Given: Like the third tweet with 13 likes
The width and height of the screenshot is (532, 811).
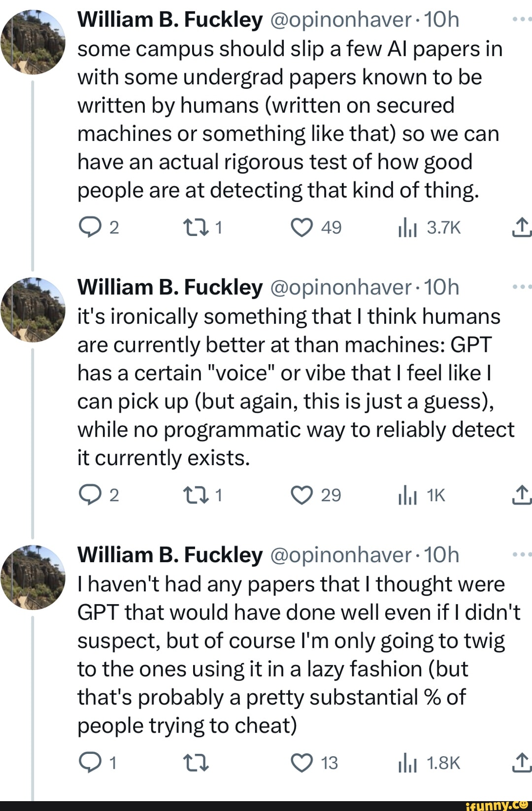Looking at the screenshot, I should (x=302, y=763).
